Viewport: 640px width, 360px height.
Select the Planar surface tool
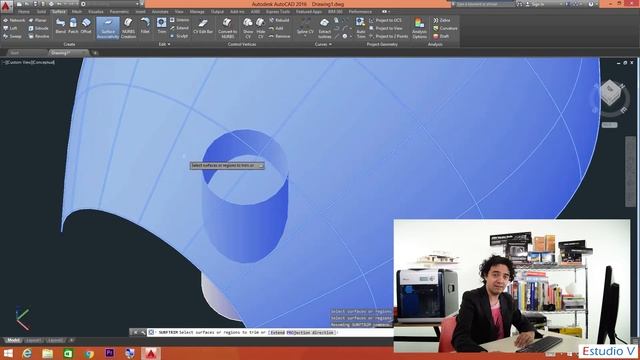[38, 20]
